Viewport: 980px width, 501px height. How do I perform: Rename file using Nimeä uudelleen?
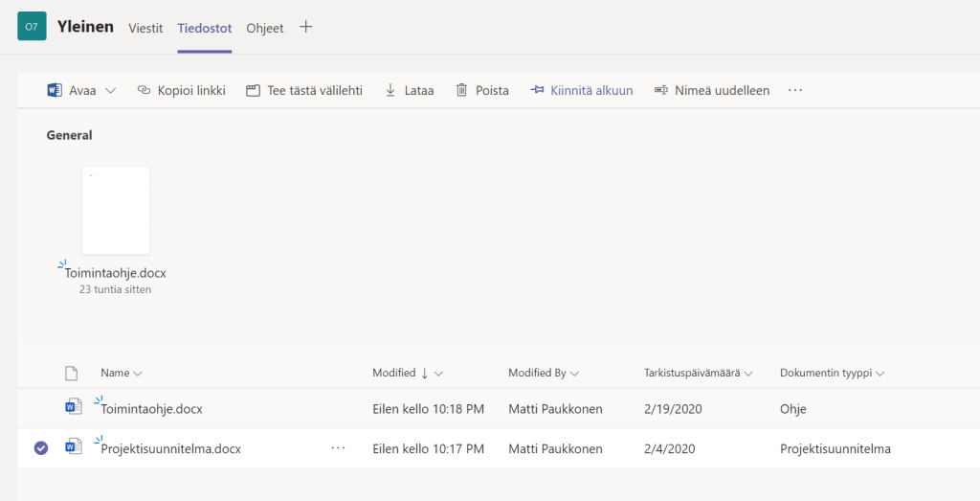click(x=712, y=90)
